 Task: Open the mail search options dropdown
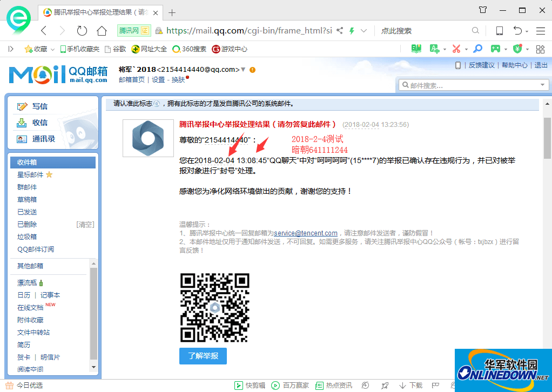[542, 85]
